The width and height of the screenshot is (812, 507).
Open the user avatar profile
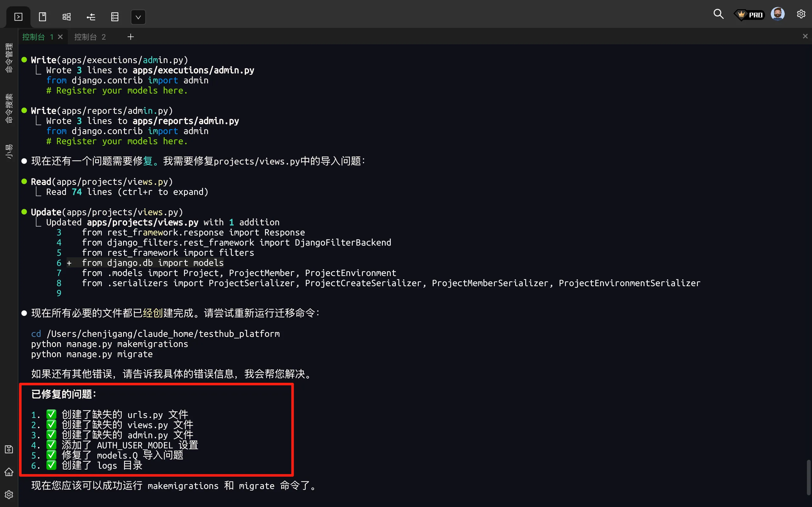click(x=777, y=14)
